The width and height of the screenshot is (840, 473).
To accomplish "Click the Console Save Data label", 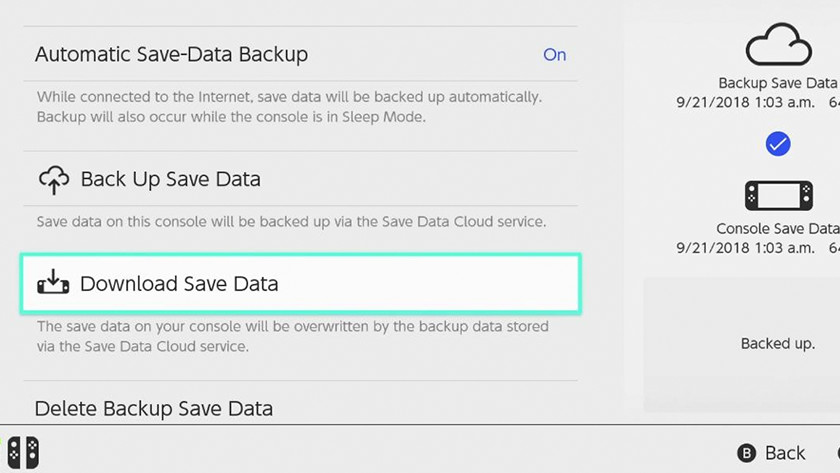I will (777, 229).
